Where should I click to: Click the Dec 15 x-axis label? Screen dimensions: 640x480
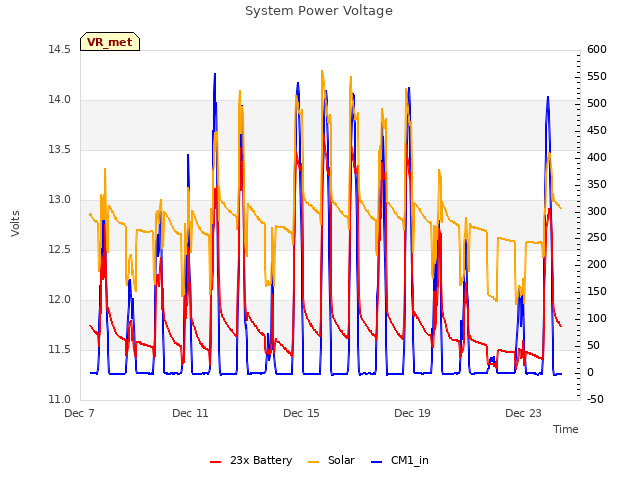tap(301, 413)
